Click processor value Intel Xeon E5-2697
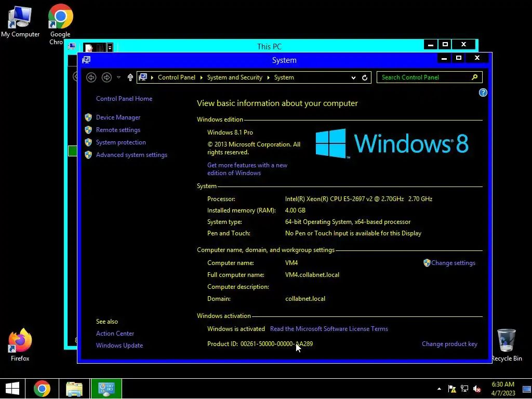Image resolution: width=532 pixels, height=399 pixels. coord(358,199)
